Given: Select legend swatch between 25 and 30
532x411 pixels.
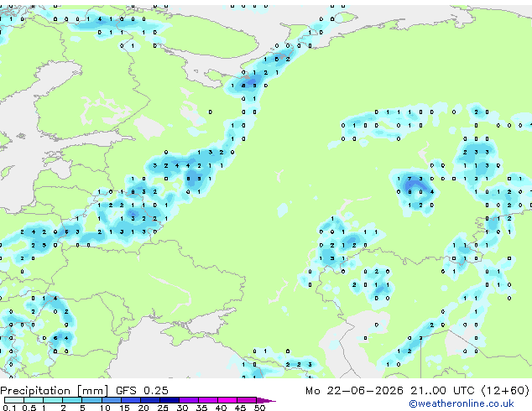Looking at the screenshot, I should (170, 400).
